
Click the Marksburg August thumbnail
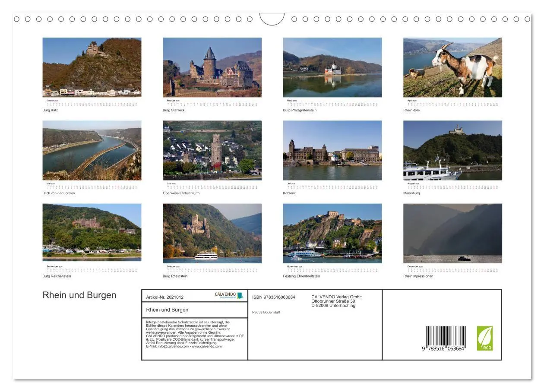point(453,150)
